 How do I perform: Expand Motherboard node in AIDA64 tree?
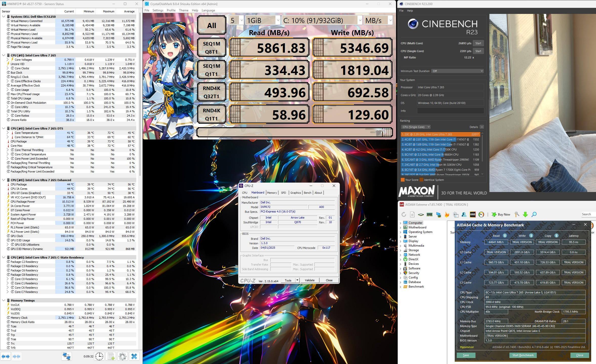[400, 227]
